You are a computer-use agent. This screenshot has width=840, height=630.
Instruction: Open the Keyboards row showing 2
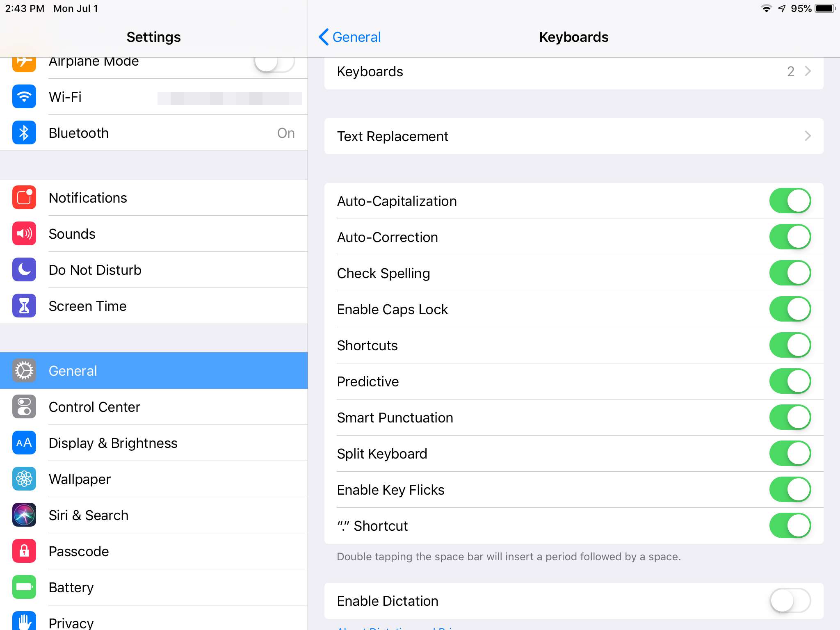pos(574,73)
